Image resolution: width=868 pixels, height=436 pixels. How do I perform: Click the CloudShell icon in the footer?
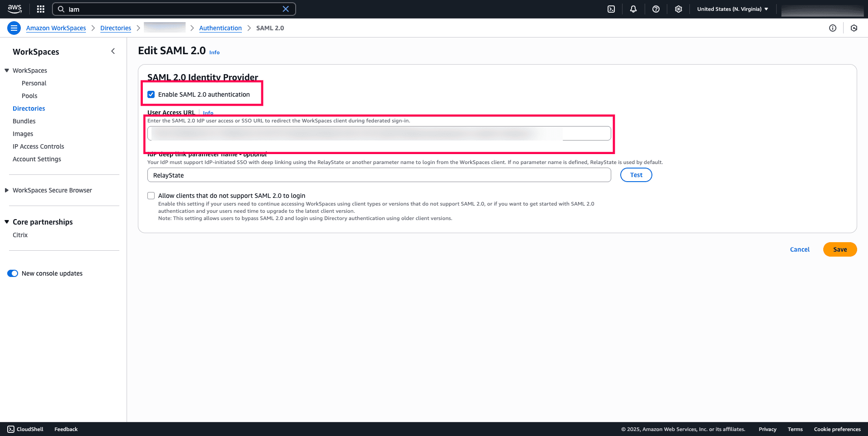[11, 429]
